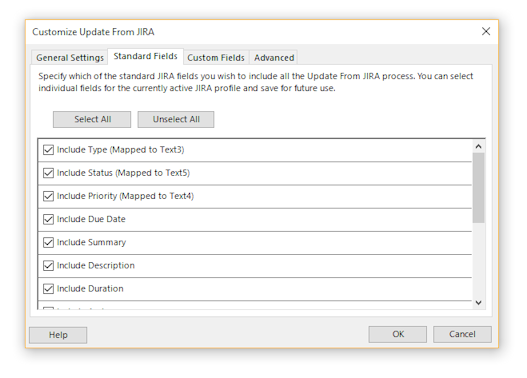Switch to the General Settings tab

70,58
